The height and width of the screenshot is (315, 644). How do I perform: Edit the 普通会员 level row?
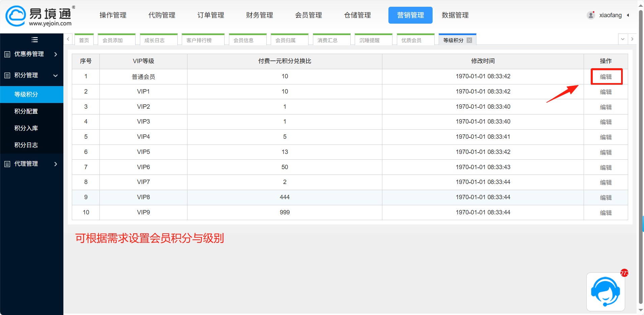coord(606,77)
